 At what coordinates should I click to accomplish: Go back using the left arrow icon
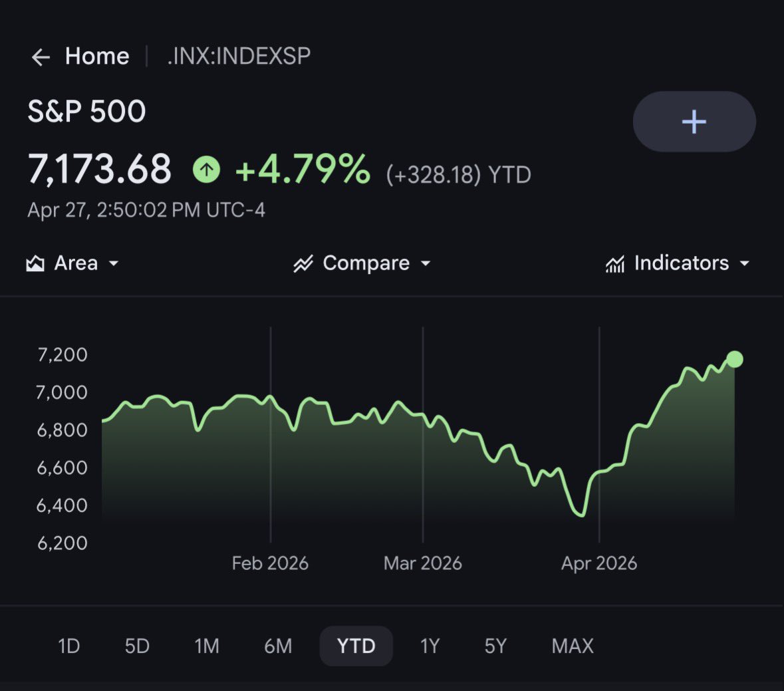[41, 57]
